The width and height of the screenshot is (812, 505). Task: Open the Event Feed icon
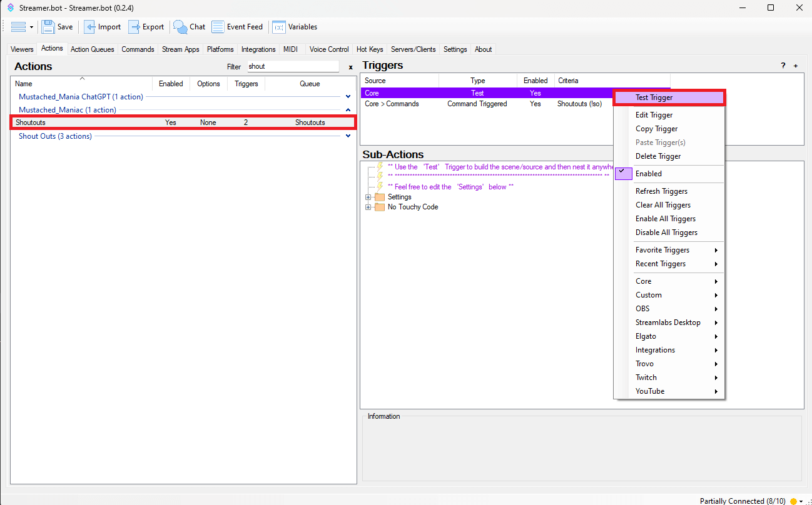coord(218,27)
